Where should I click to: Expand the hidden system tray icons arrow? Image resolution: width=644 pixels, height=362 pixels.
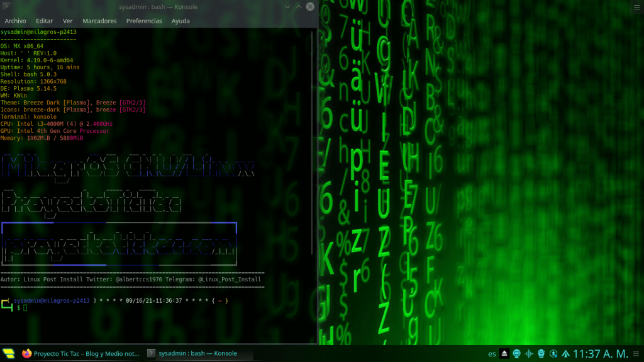click(x=565, y=354)
